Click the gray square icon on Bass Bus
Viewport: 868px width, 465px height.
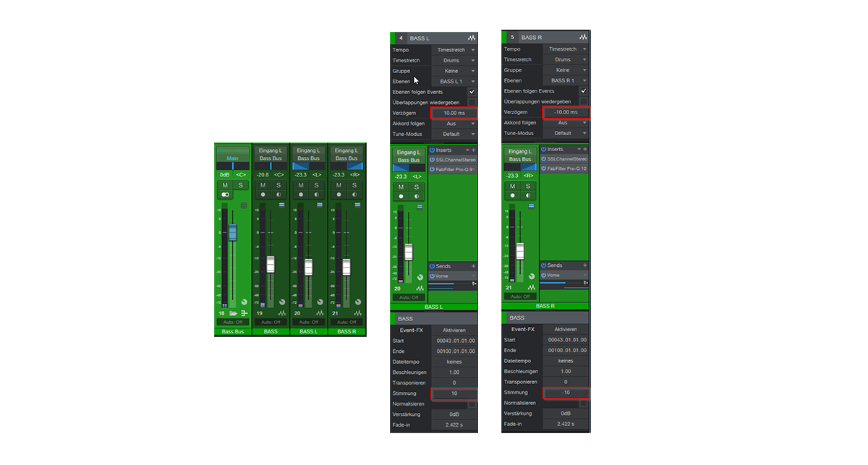click(x=244, y=205)
